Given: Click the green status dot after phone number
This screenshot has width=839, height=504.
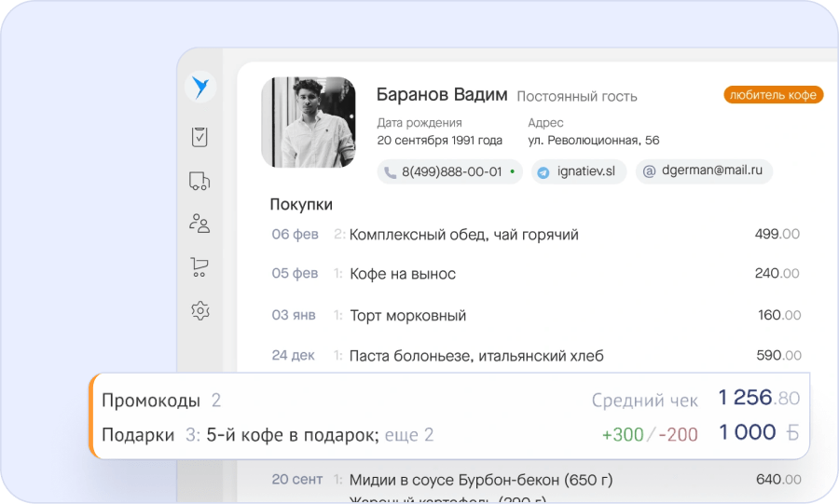Looking at the screenshot, I should (x=512, y=171).
